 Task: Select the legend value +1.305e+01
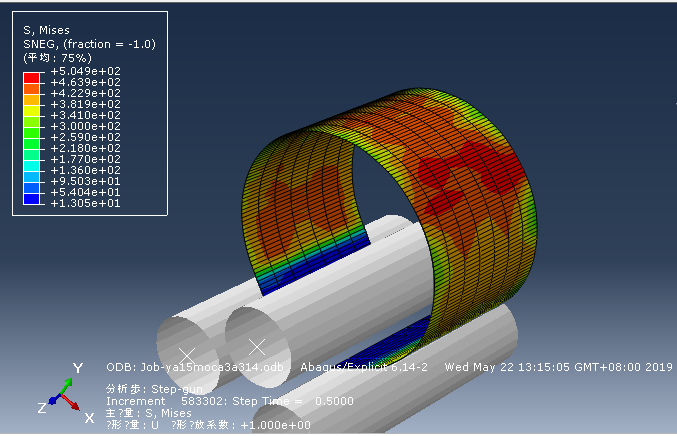[85, 203]
